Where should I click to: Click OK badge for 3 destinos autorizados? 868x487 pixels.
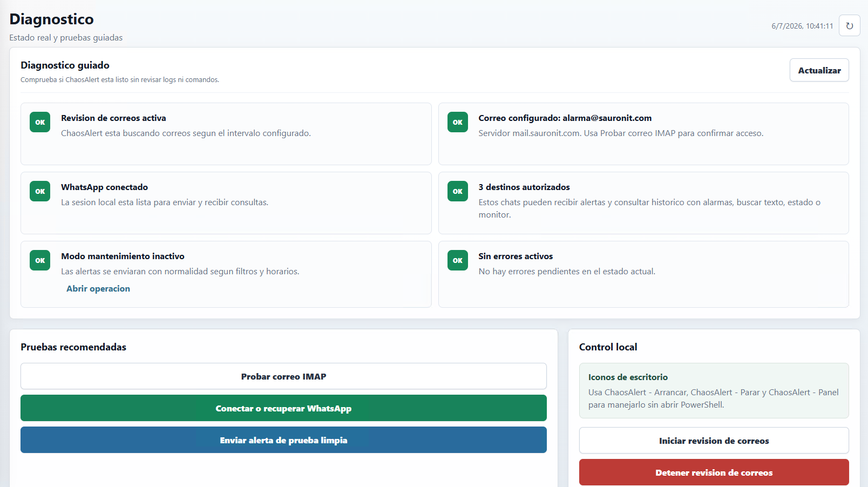tap(458, 191)
